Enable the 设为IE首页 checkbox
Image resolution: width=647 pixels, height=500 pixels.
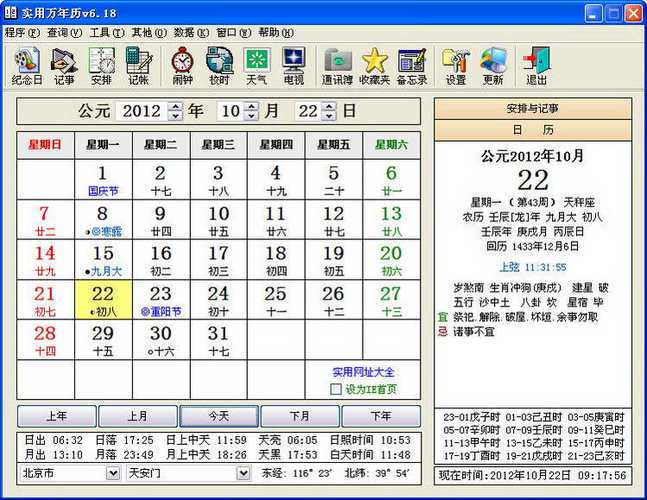click(x=336, y=389)
